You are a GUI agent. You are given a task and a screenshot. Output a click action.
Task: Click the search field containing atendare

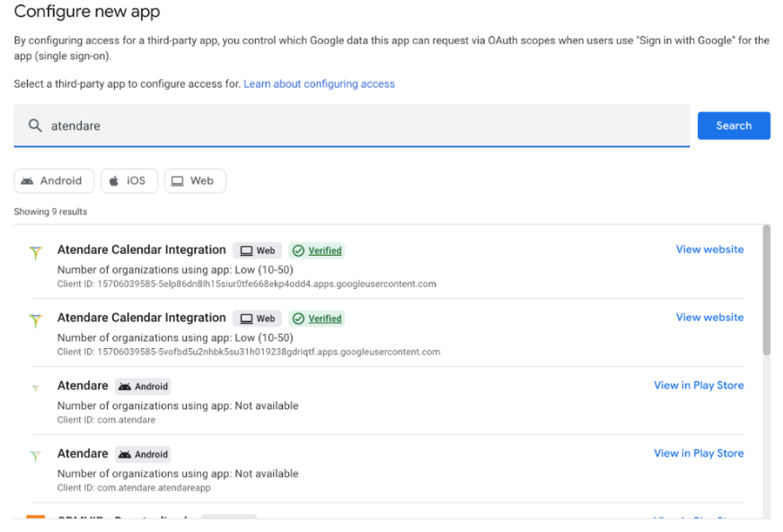coord(359,126)
